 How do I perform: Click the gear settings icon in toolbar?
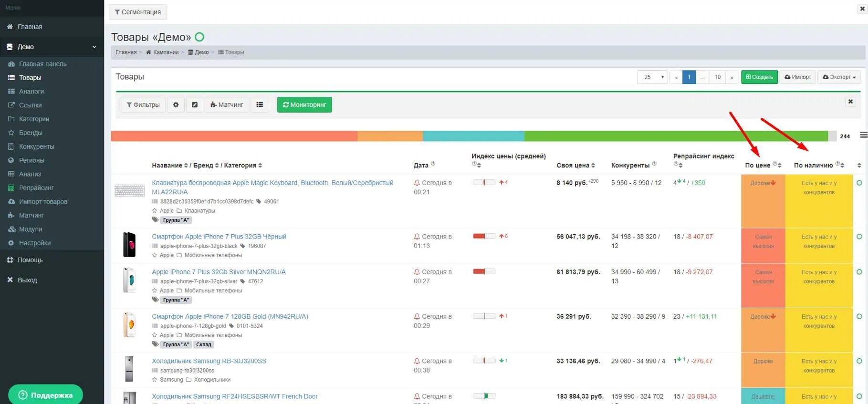pyautogui.click(x=176, y=104)
